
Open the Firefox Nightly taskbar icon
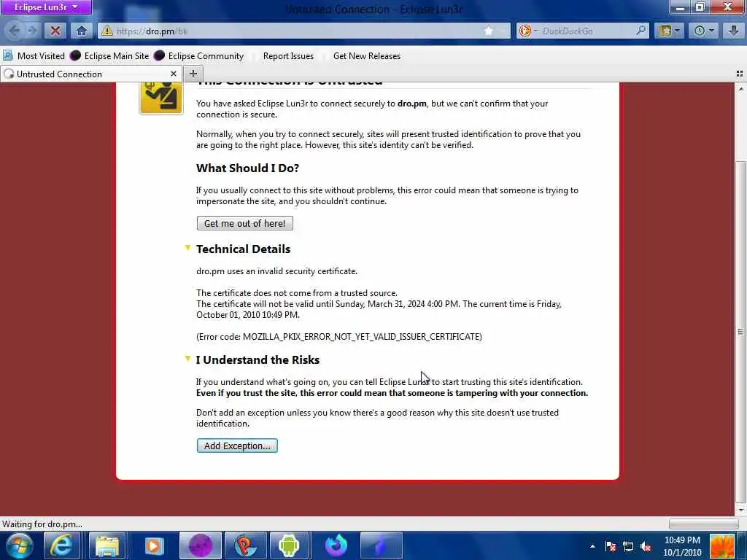point(336,545)
